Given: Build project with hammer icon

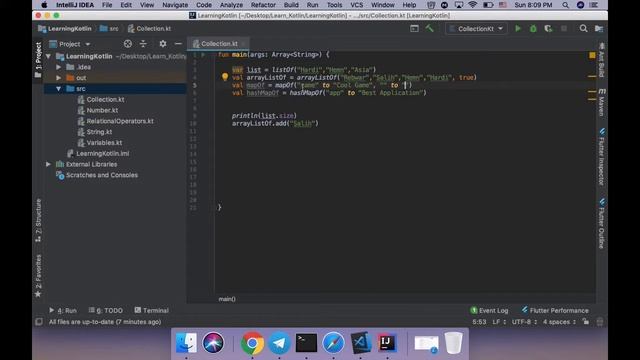Looking at the screenshot, I should point(429,29).
